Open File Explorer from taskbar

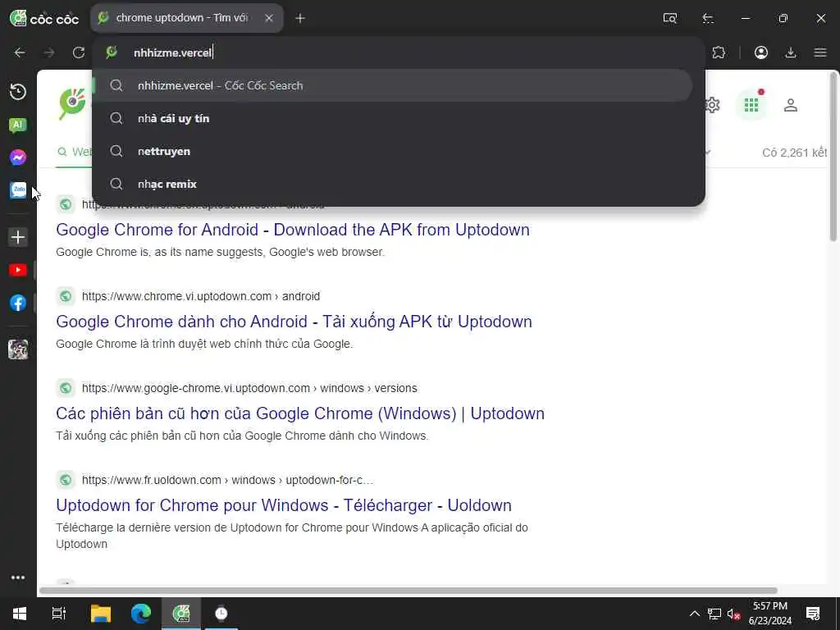[x=100, y=614]
